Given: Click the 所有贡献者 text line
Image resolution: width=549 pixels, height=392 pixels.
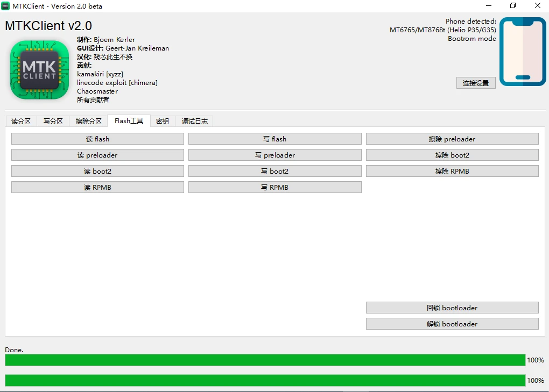Looking at the screenshot, I should pos(93,99).
